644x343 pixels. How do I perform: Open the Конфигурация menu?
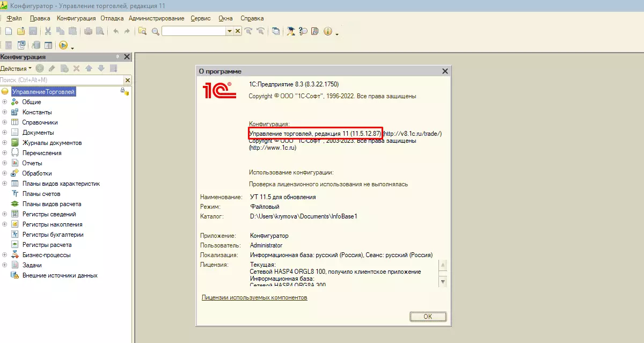[x=76, y=18]
